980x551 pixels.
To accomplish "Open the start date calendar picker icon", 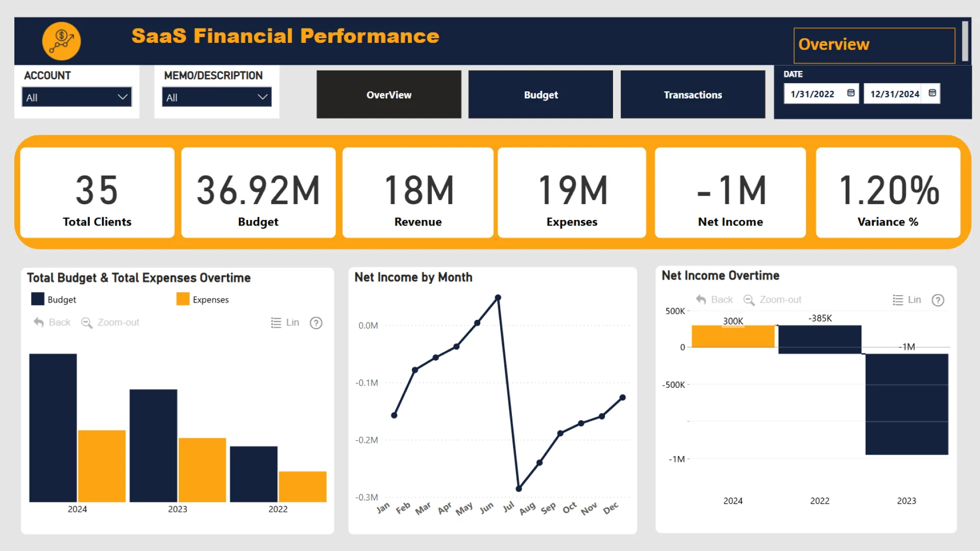I will tap(851, 93).
